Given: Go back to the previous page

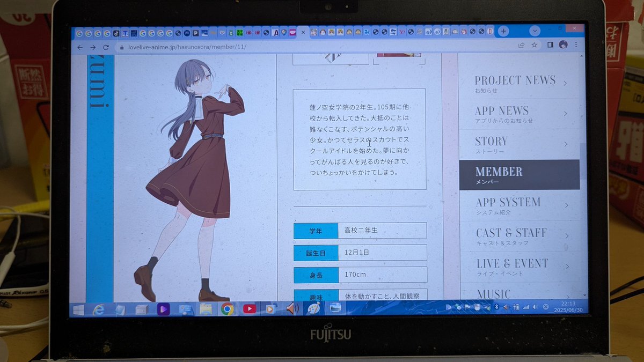Looking at the screenshot, I should (x=80, y=47).
